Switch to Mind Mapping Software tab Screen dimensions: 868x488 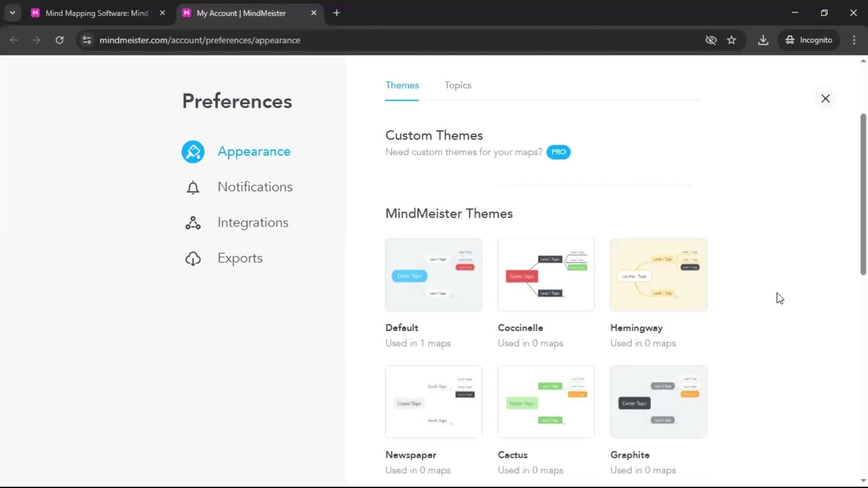tap(97, 13)
